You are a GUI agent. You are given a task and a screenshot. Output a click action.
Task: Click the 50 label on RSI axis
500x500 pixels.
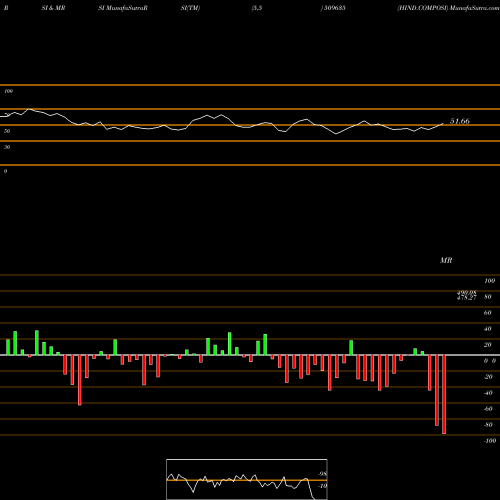pos(7,131)
